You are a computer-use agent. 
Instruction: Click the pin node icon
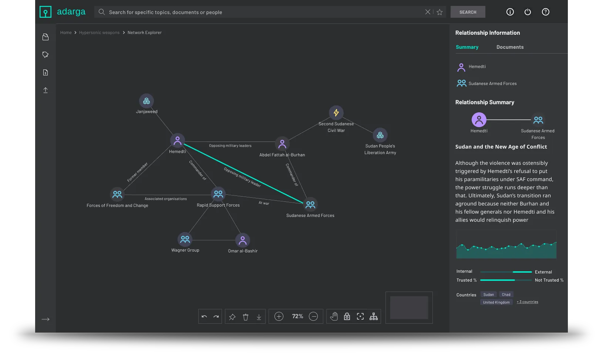232,317
